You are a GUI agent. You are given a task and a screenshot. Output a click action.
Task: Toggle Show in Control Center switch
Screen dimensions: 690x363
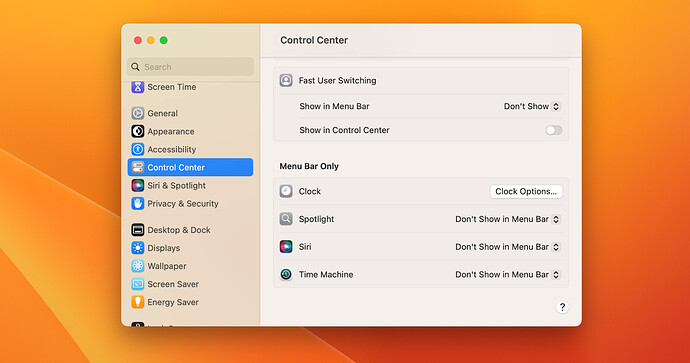tap(554, 130)
